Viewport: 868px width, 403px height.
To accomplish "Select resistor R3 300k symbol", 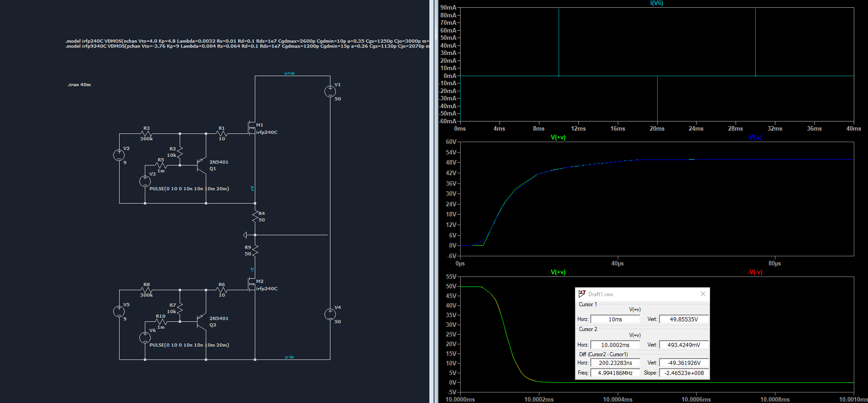I will pos(147,134).
